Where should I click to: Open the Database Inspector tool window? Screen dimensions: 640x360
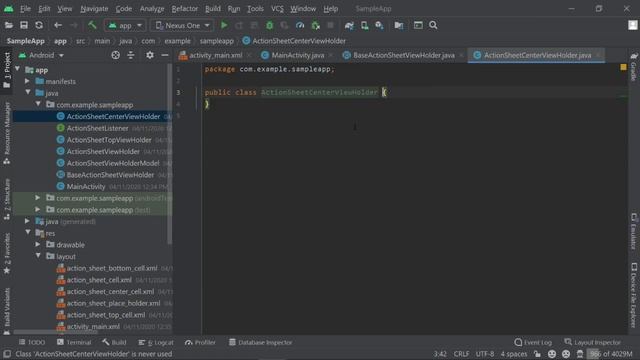coord(260,342)
